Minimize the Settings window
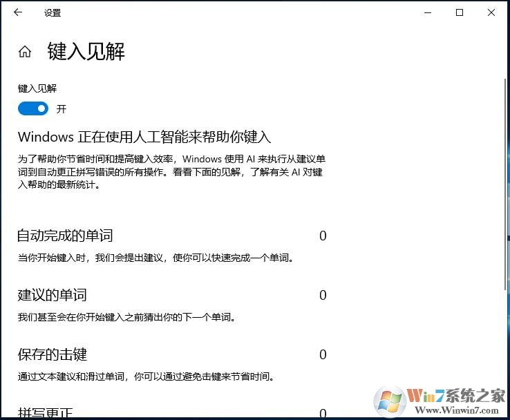 tap(427, 12)
